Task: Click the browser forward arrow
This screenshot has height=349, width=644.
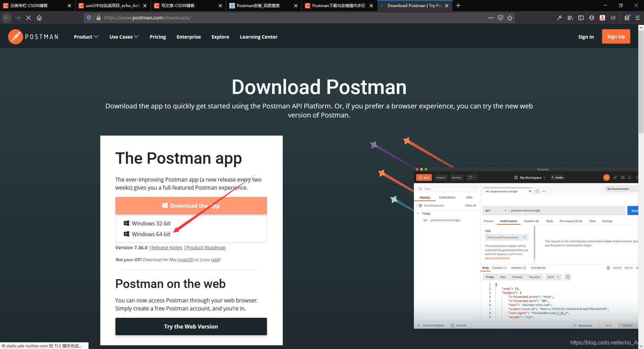Action: pos(18,18)
